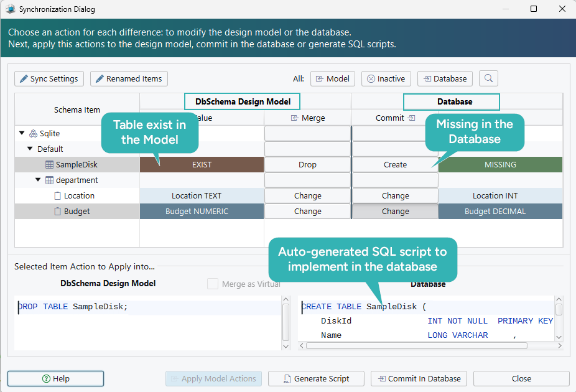This screenshot has width=576, height=392.
Task: Click the Merge column header
Action: coord(307,118)
